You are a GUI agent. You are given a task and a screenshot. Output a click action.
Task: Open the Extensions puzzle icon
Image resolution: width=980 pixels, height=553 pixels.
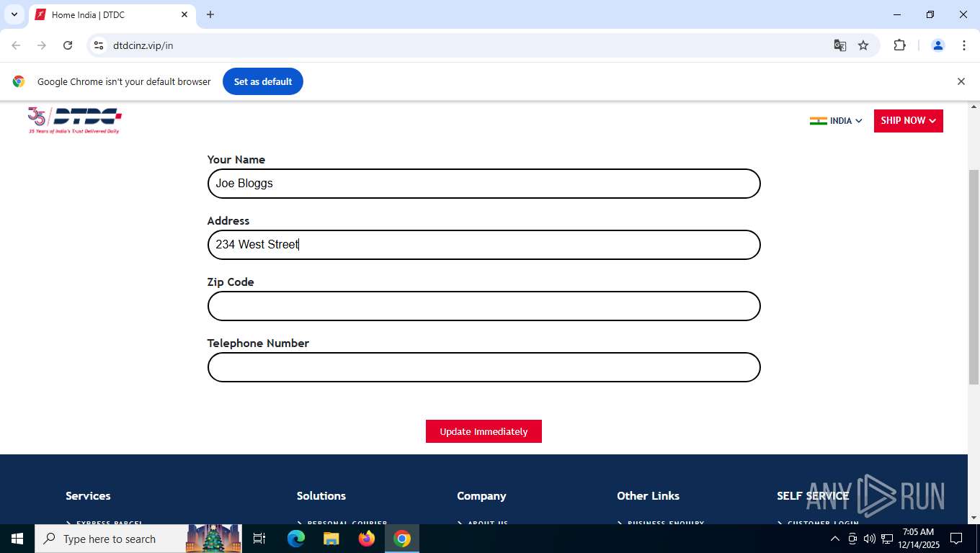pyautogui.click(x=899, y=45)
